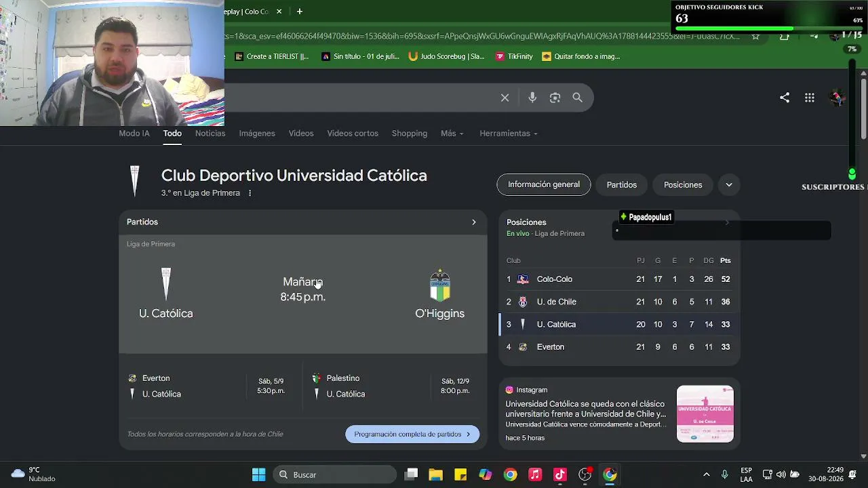Open the Instagram headline about clásico universitario

pyautogui.click(x=586, y=409)
